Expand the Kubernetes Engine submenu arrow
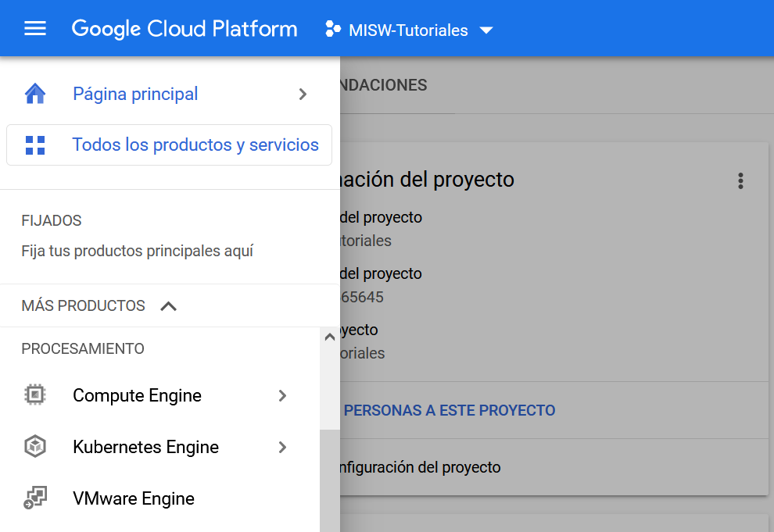The image size is (774, 532). [x=282, y=447]
